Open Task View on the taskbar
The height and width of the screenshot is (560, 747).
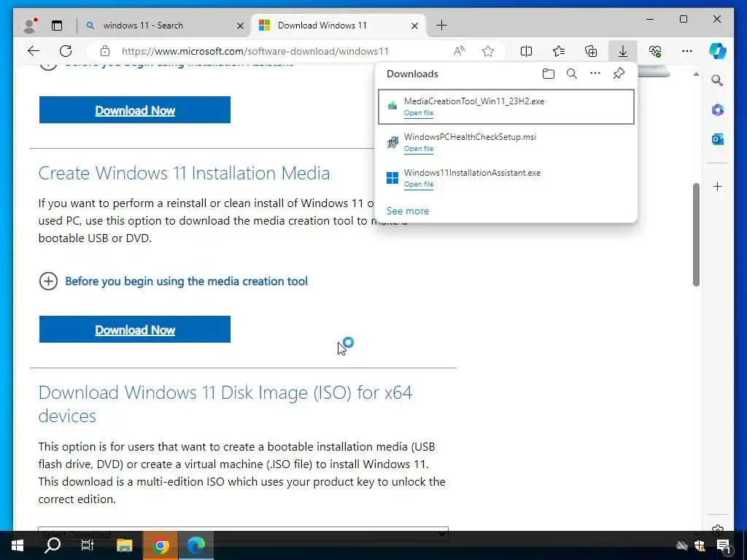[88, 545]
